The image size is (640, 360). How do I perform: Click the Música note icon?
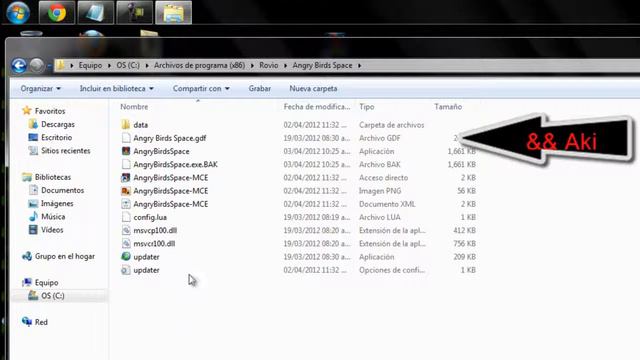coord(33,216)
